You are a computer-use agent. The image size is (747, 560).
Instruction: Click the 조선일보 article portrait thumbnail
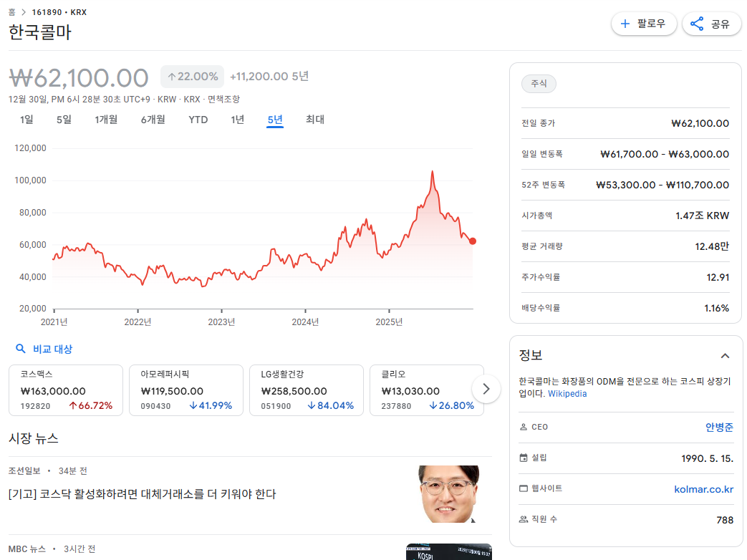pyautogui.click(x=448, y=494)
